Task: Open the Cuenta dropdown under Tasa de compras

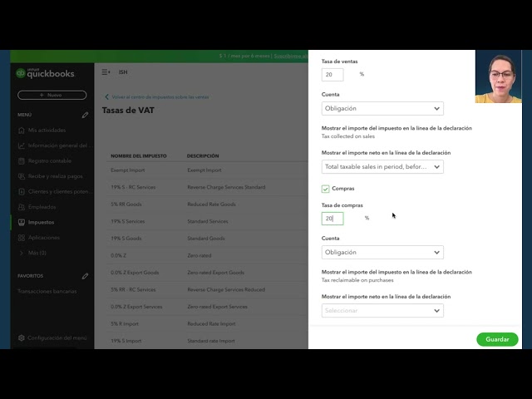Action: pos(382,253)
